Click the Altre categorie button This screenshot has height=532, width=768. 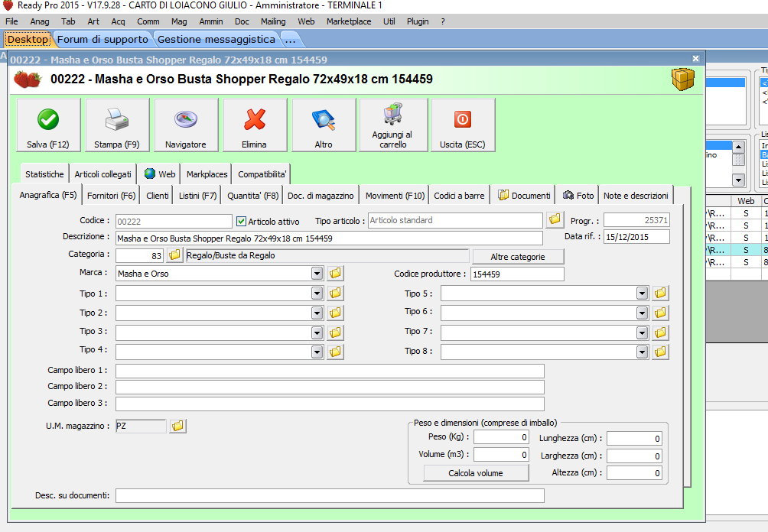click(518, 257)
